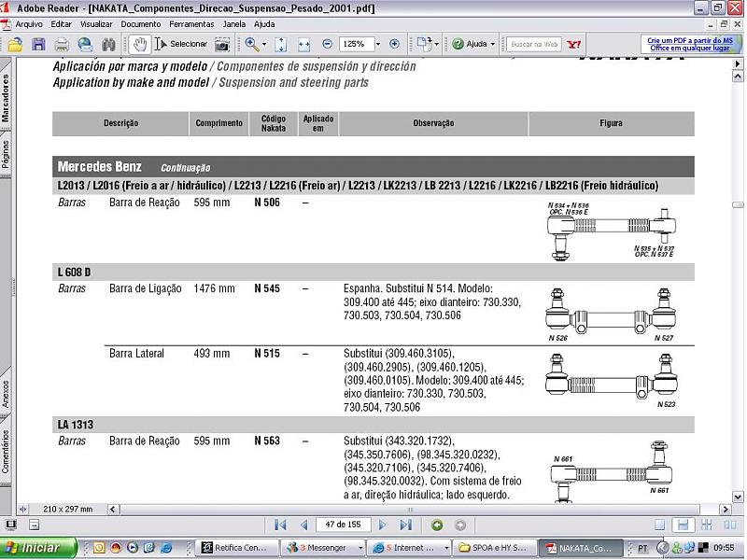
Task: Expand the rotate view dropdown arrow
Action: pyautogui.click(x=437, y=44)
